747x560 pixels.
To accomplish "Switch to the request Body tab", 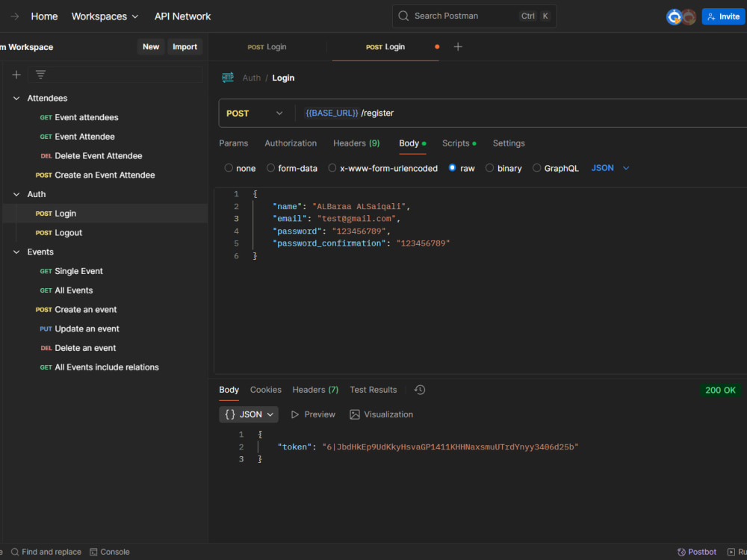I will click(412, 143).
